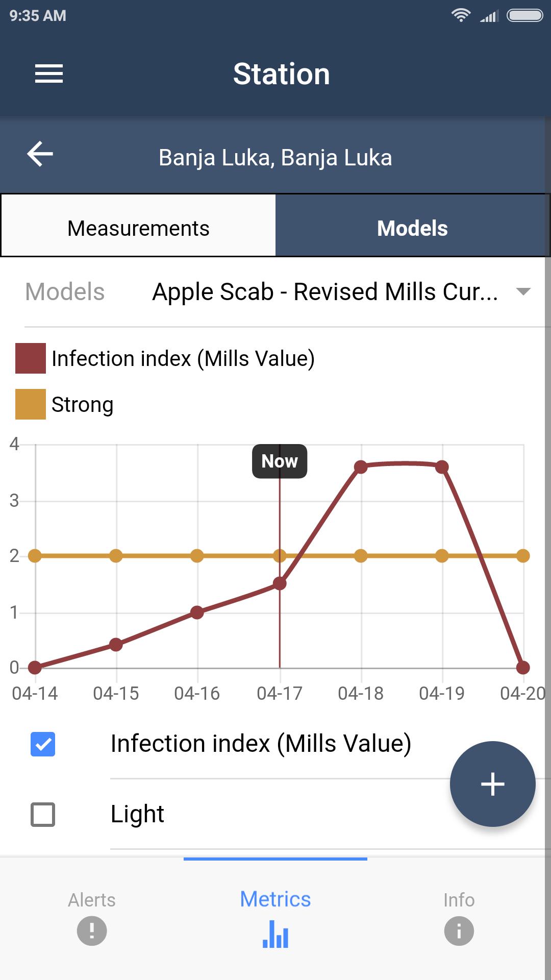Uncheck Infection index (Mills Value) checkbox
This screenshot has height=980, width=551.
[43, 744]
